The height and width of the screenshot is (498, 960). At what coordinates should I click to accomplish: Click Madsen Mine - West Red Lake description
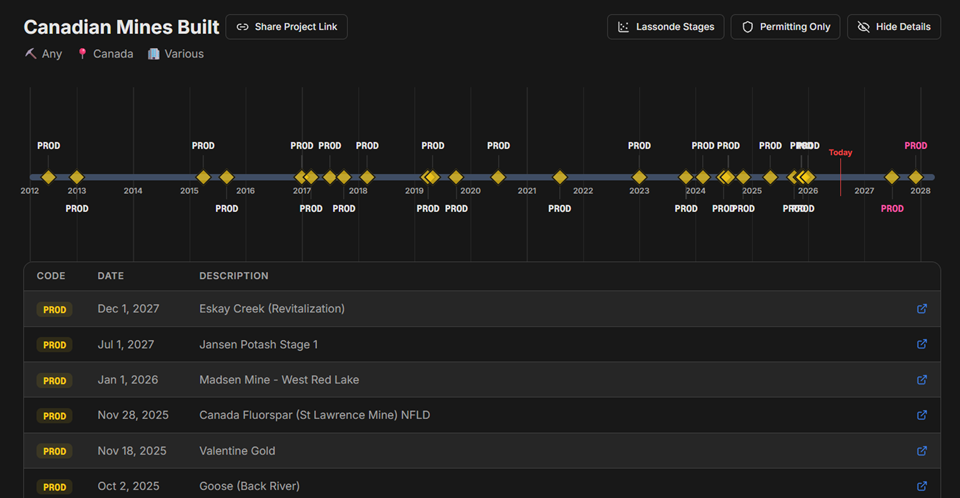pos(279,380)
